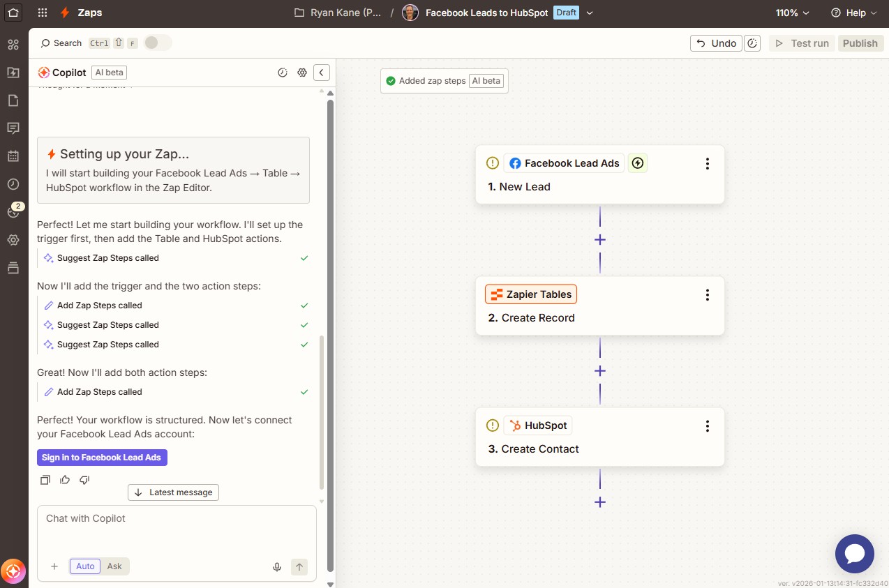This screenshot has width=889, height=588.
Task: Switch Copilot to Ask mode
Action: (114, 566)
